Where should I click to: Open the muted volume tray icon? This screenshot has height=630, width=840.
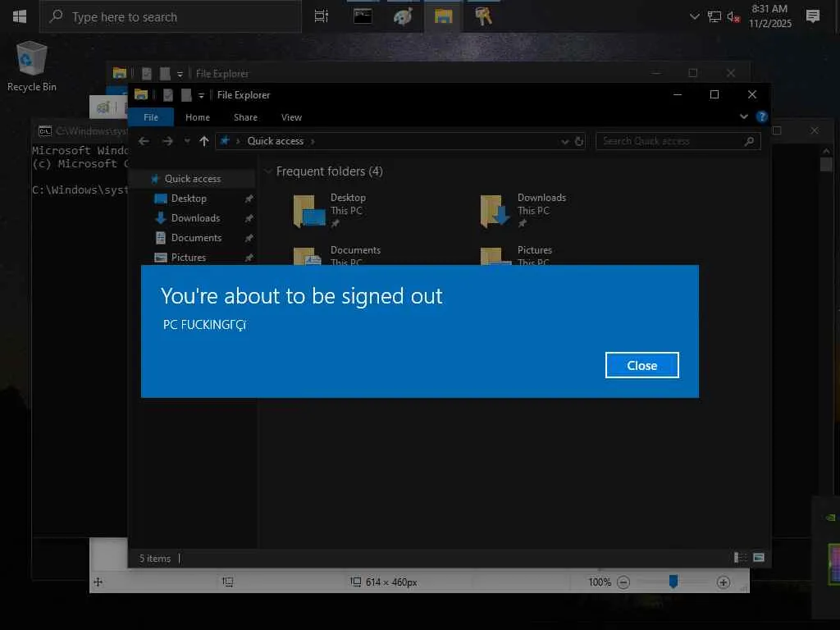pos(733,17)
